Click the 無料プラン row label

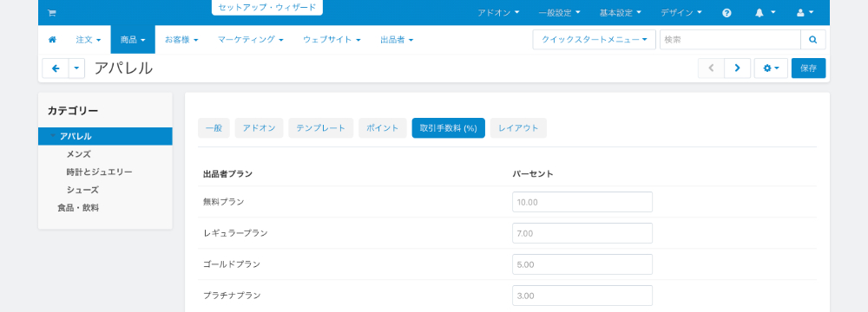click(224, 202)
